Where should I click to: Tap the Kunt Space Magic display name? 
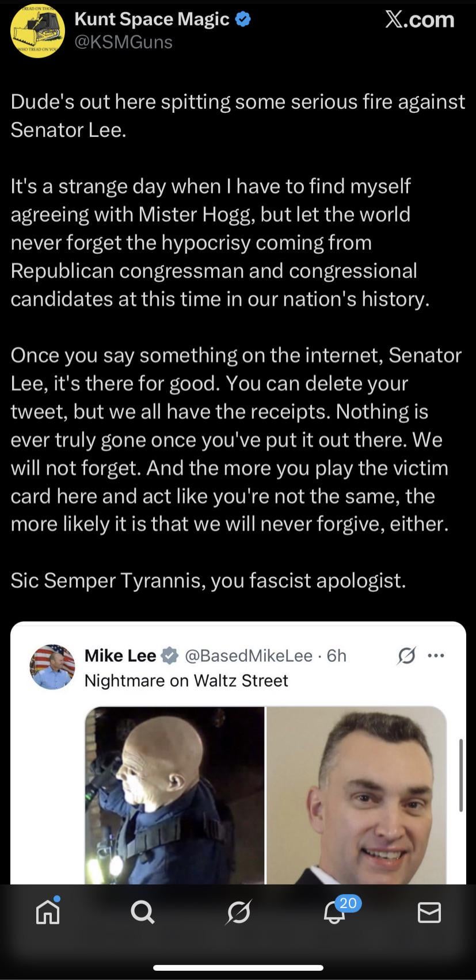(x=152, y=20)
